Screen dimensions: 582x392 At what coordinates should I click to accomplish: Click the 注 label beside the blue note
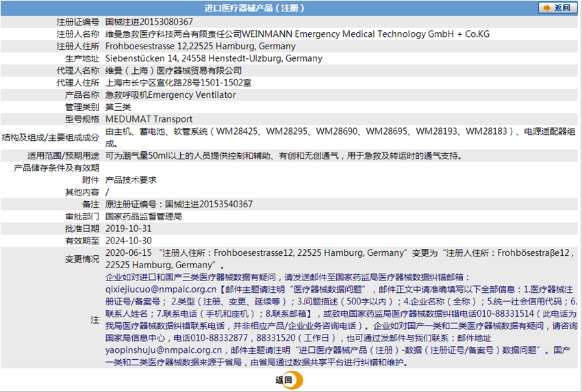[x=95, y=319]
